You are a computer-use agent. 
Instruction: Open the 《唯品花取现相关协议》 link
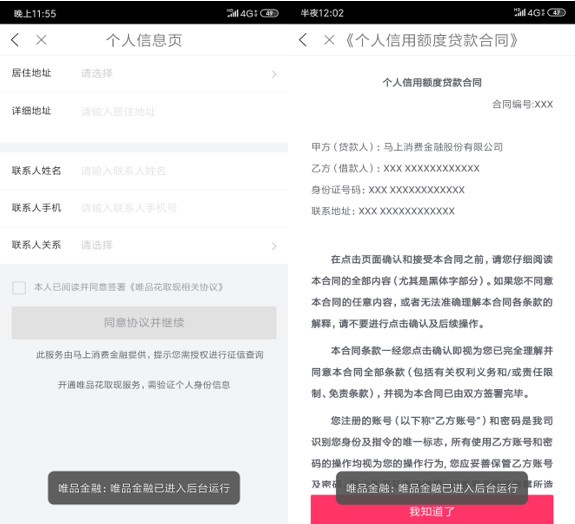coord(176,287)
